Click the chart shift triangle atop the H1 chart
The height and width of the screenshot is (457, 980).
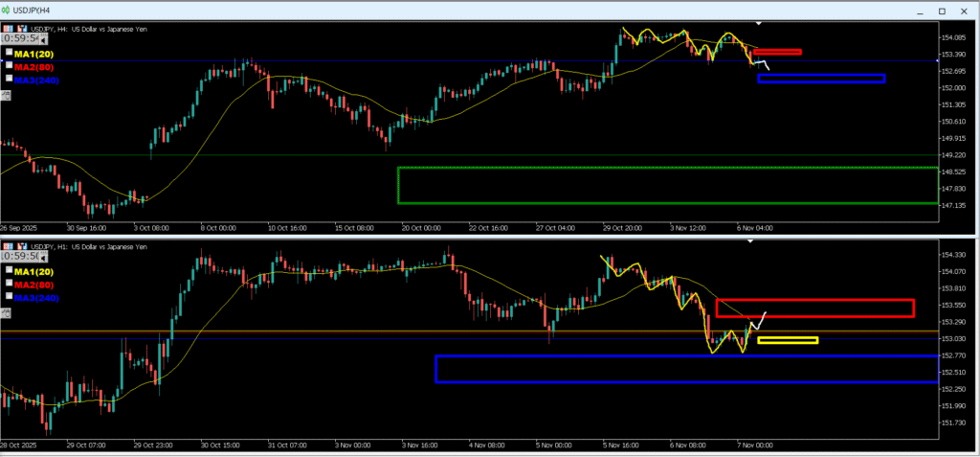tap(751, 241)
